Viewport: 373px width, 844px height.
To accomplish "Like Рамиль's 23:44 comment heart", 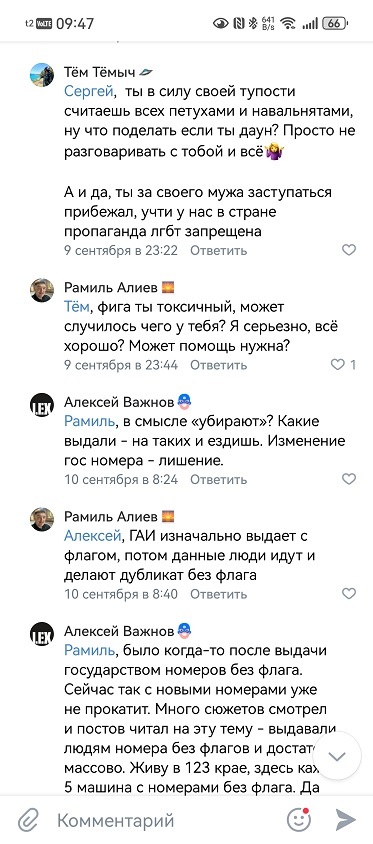I will 337,364.
